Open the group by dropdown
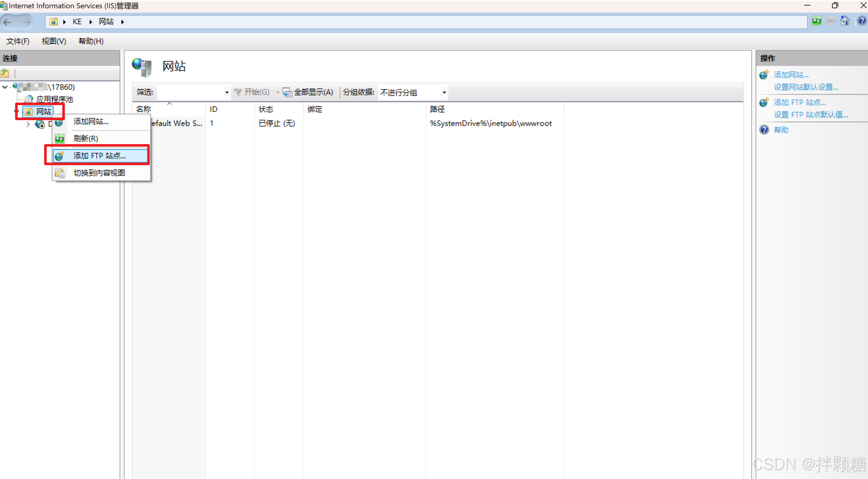Image resolution: width=868 pixels, height=479 pixels. pos(444,92)
